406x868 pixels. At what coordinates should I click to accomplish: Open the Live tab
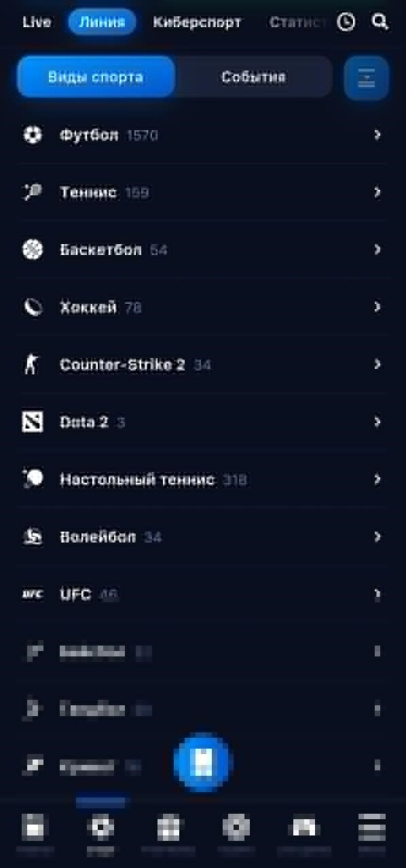tap(37, 22)
